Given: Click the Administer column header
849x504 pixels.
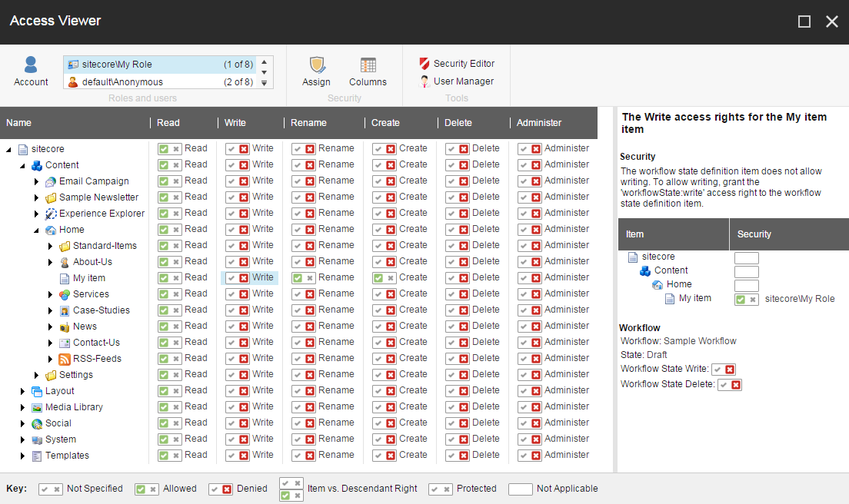Looking at the screenshot, I should pyautogui.click(x=538, y=123).
